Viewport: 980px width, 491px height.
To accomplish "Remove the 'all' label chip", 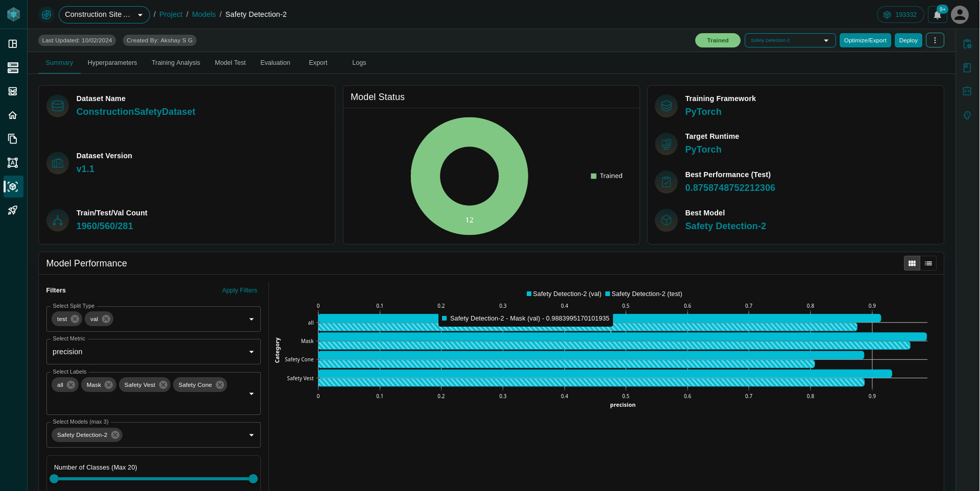I will pyautogui.click(x=71, y=385).
